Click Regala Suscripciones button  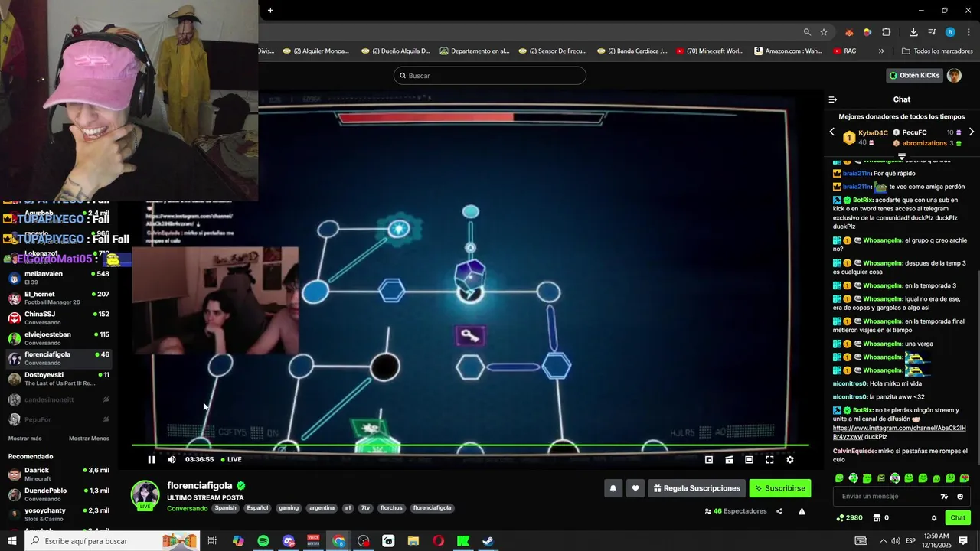697,488
